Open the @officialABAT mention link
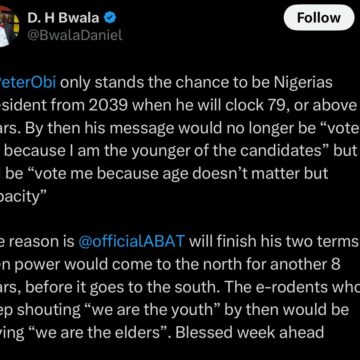The height and width of the screenshot is (360, 360). pos(131,242)
